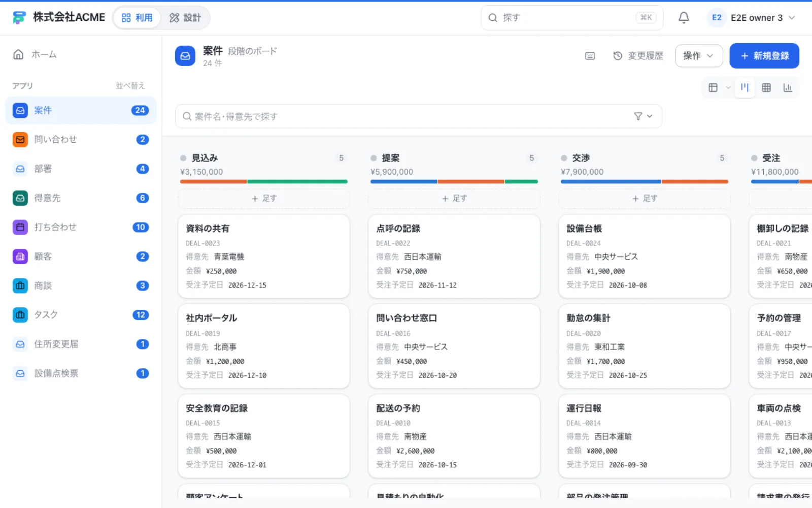812x508 pixels.
Task: Click the 設備点検票 app icon
Action: click(20, 373)
